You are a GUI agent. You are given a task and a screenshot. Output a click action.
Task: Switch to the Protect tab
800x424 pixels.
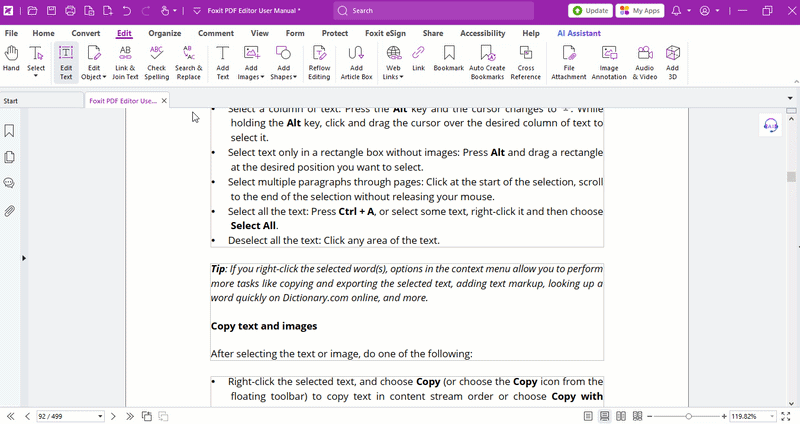(x=335, y=33)
